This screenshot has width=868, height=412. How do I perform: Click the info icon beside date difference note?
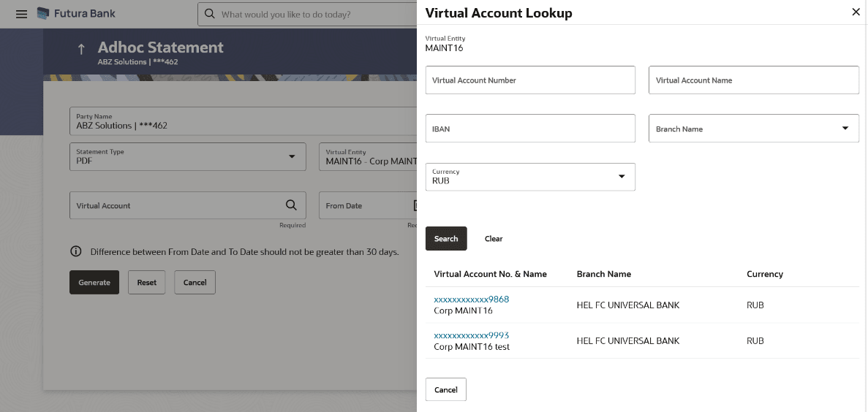(x=75, y=252)
